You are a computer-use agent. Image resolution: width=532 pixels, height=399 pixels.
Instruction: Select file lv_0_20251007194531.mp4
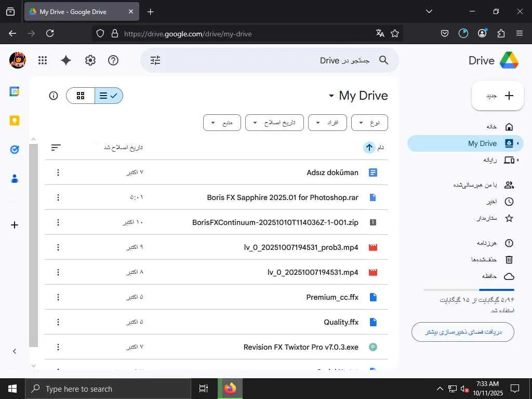click(216, 272)
